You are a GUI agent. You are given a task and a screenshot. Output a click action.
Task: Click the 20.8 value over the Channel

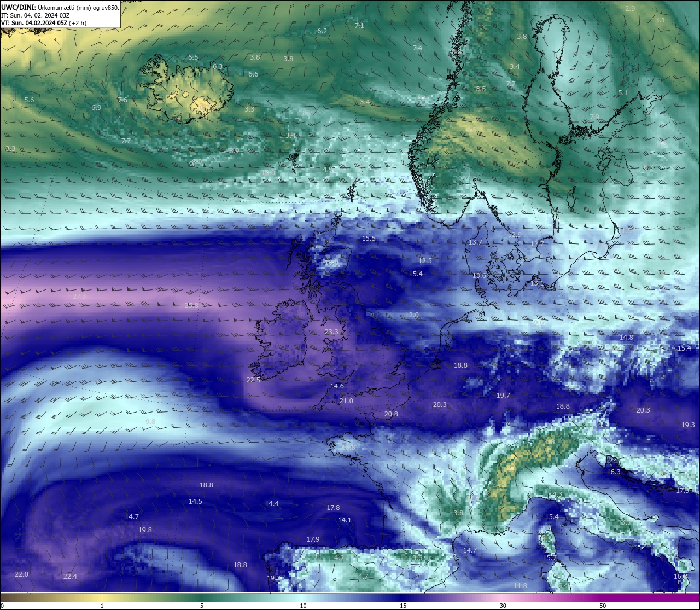[391, 414]
